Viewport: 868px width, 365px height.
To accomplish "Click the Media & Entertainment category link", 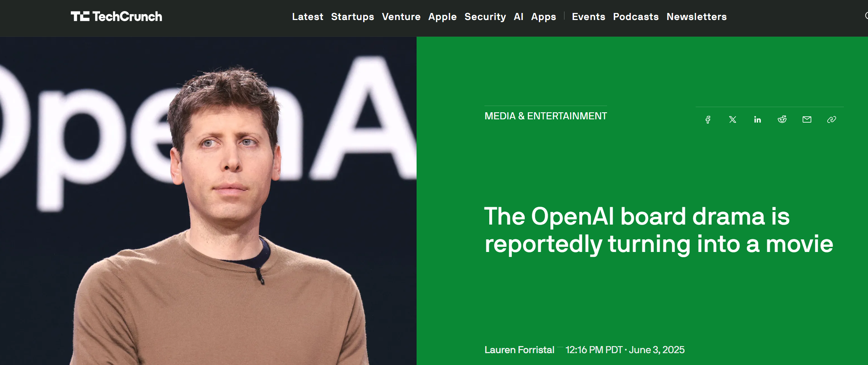I will pyautogui.click(x=546, y=116).
